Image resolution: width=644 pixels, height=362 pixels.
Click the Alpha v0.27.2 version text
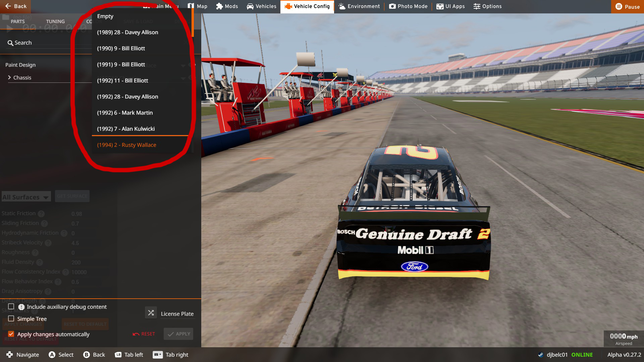pos(624,355)
